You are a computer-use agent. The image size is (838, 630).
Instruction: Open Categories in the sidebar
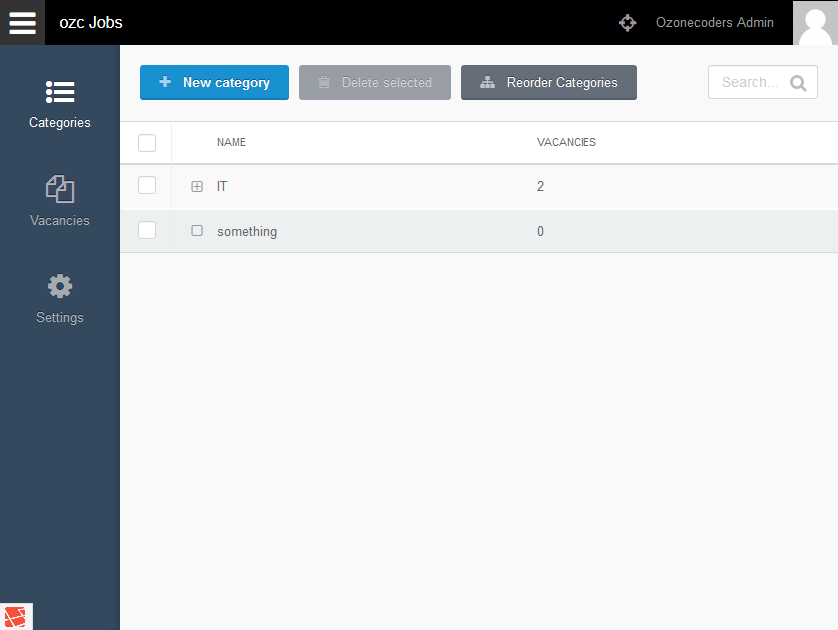[x=60, y=104]
